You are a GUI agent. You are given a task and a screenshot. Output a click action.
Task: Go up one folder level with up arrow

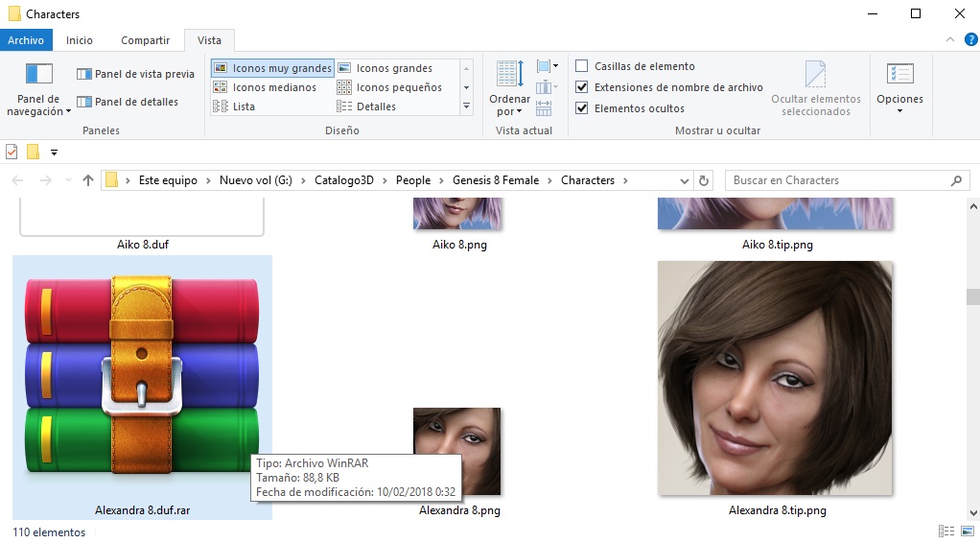[x=88, y=180]
